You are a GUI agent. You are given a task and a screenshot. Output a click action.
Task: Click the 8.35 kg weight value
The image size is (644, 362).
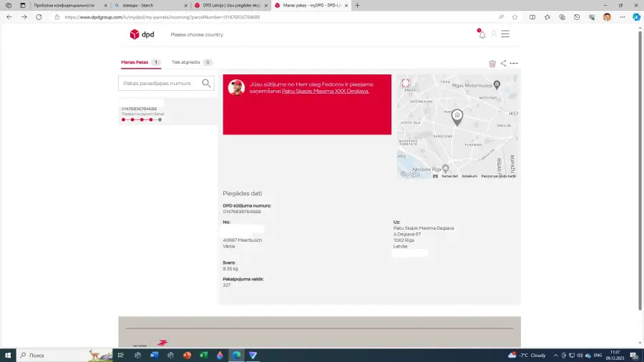(230, 269)
